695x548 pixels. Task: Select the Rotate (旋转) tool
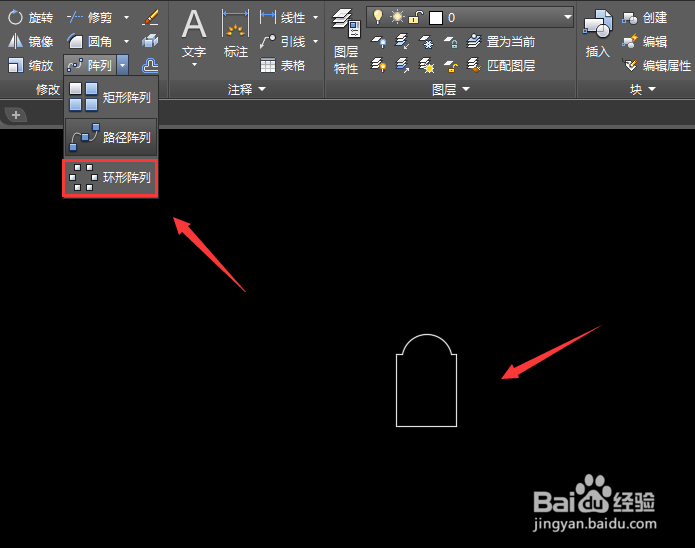coord(31,18)
